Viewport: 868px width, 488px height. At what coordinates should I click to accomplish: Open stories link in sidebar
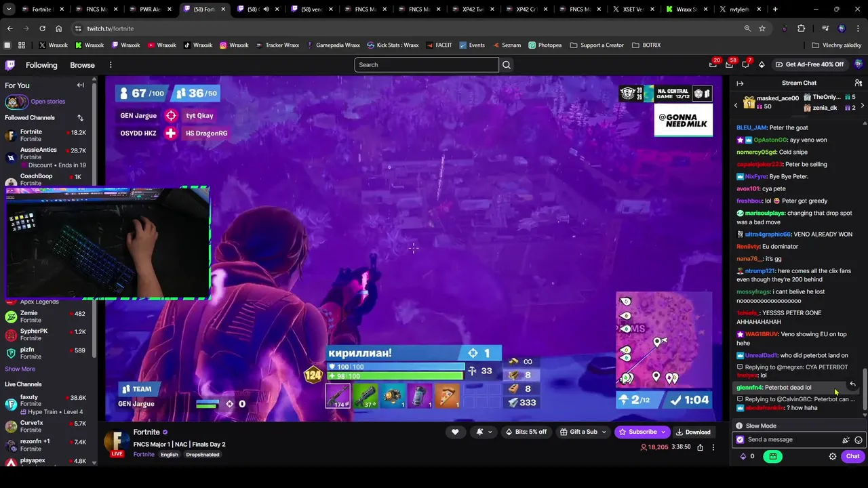coord(47,102)
